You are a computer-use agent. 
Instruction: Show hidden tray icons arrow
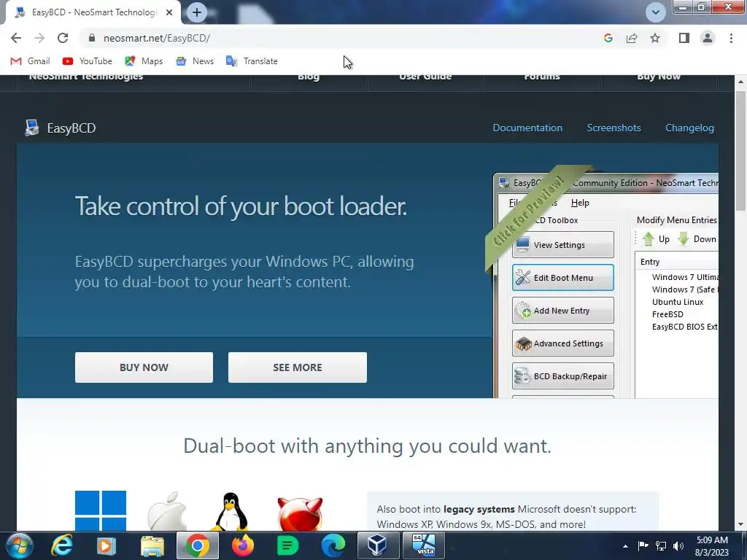(x=625, y=547)
